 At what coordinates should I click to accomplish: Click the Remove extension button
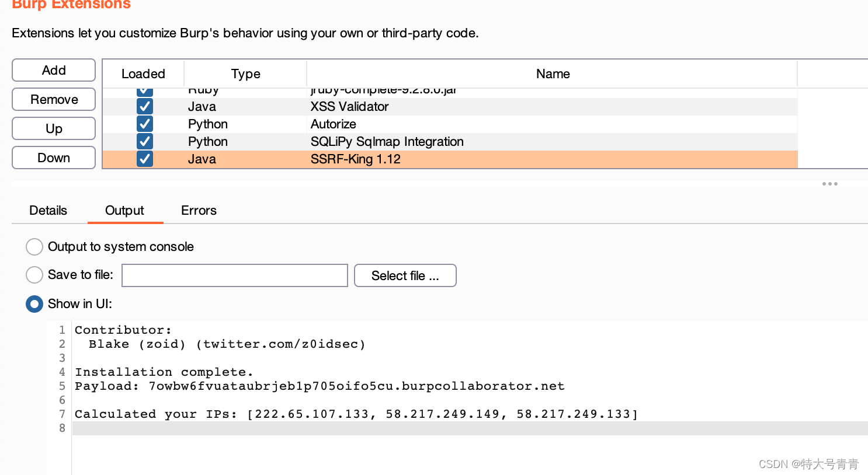pyautogui.click(x=54, y=99)
